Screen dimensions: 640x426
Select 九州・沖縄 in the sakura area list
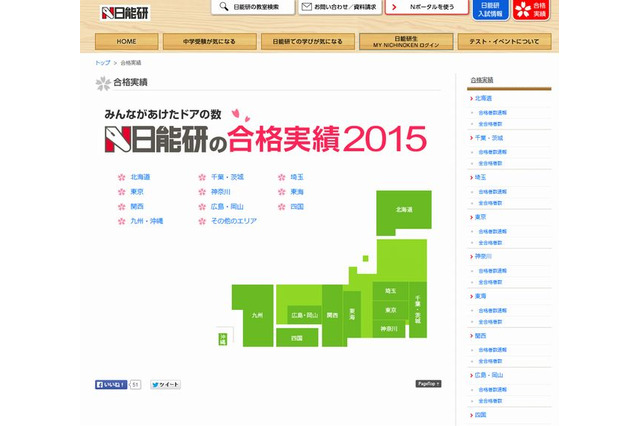point(147,221)
